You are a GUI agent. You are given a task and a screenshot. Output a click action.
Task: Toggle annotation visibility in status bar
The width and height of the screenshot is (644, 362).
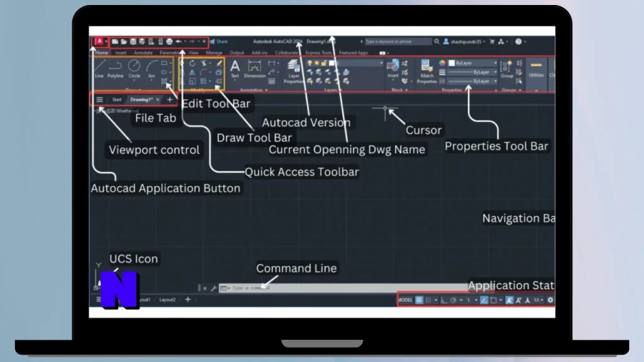pos(509,300)
